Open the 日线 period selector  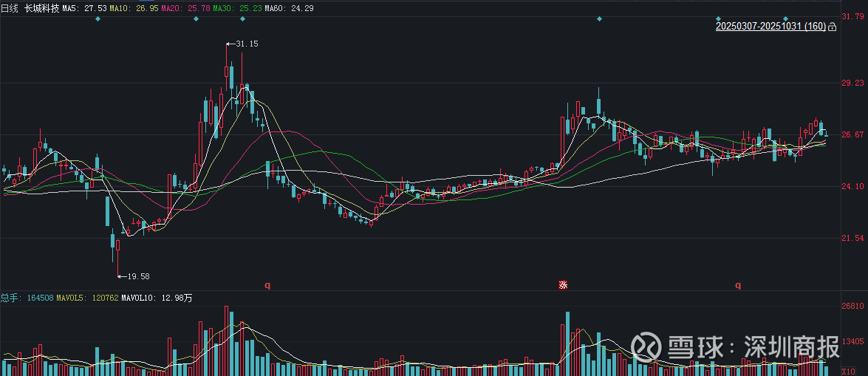[x=10, y=8]
